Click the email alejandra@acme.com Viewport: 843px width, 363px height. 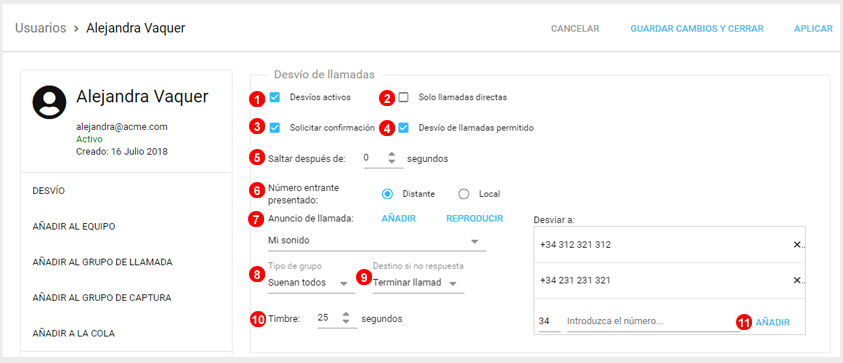[122, 127]
